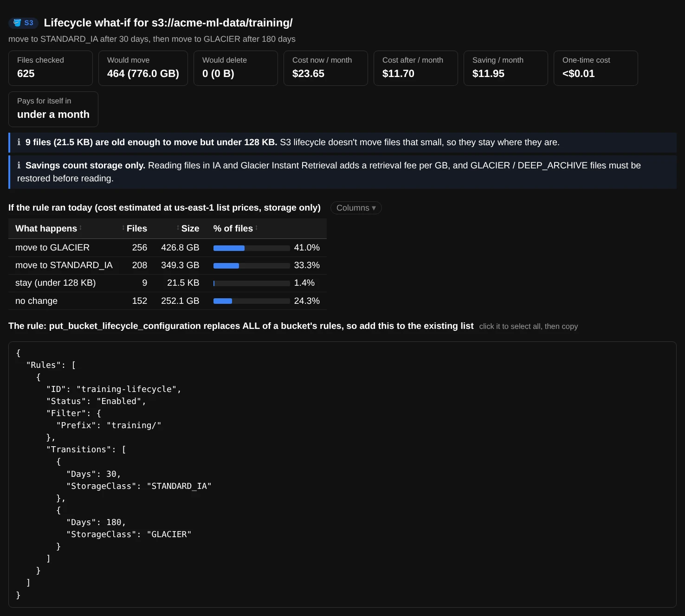
Task: Click the '"StorageClass": "GLACIER"' code line
Action: 129,534
